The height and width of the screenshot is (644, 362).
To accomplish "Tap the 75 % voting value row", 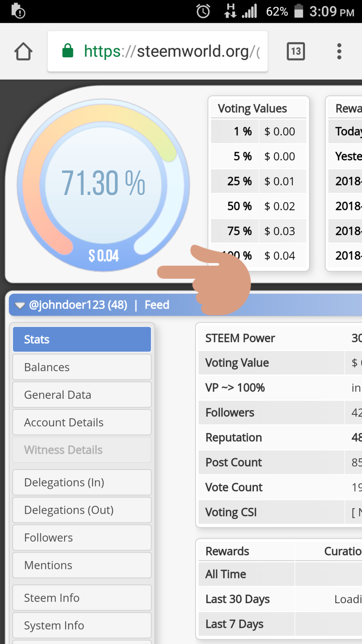I will point(258,231).
